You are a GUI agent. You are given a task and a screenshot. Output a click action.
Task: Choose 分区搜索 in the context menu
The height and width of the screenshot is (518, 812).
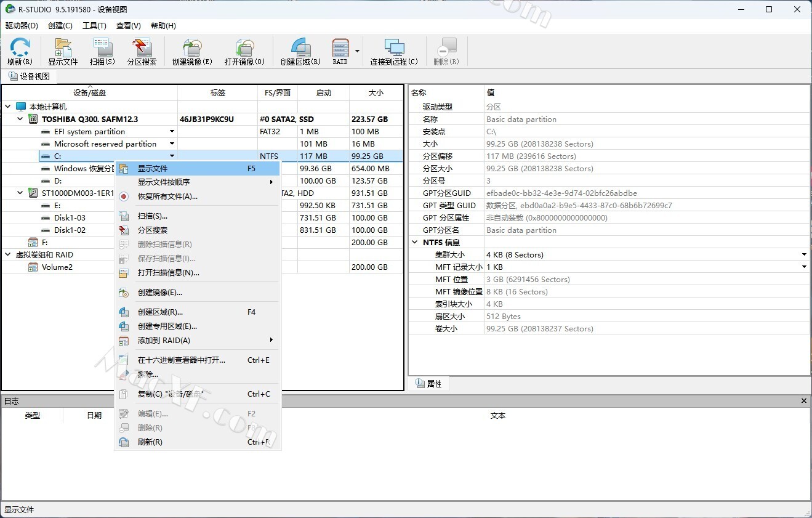(198, 230)
